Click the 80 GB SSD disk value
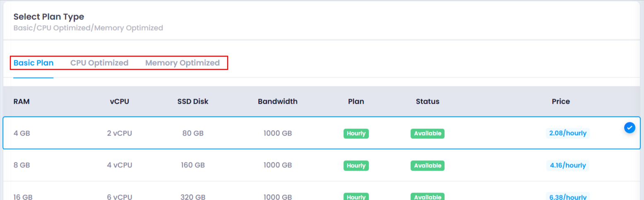Viewport: 644px width, 200px height. pyautogui.click(x=193, y=133)
